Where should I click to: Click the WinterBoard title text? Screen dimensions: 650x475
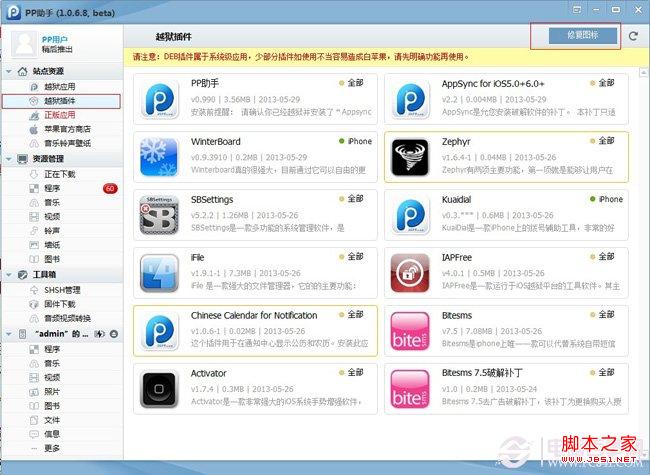[216, 141]
